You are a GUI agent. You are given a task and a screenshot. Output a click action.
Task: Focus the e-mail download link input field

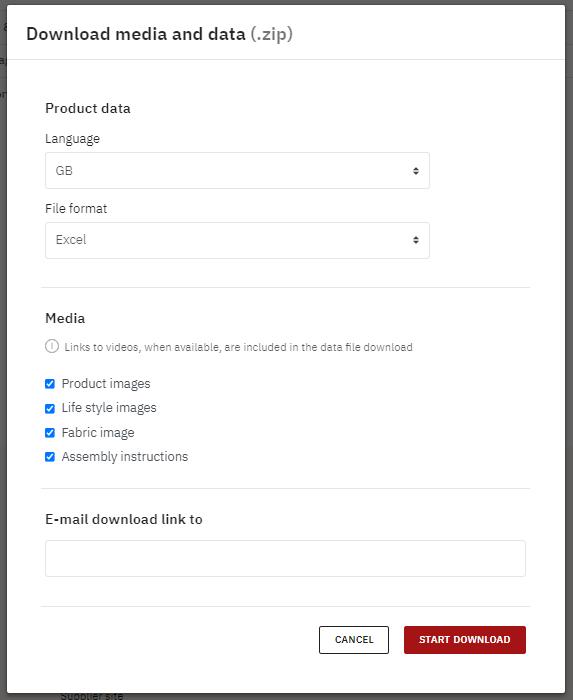[x=285, y=558]
